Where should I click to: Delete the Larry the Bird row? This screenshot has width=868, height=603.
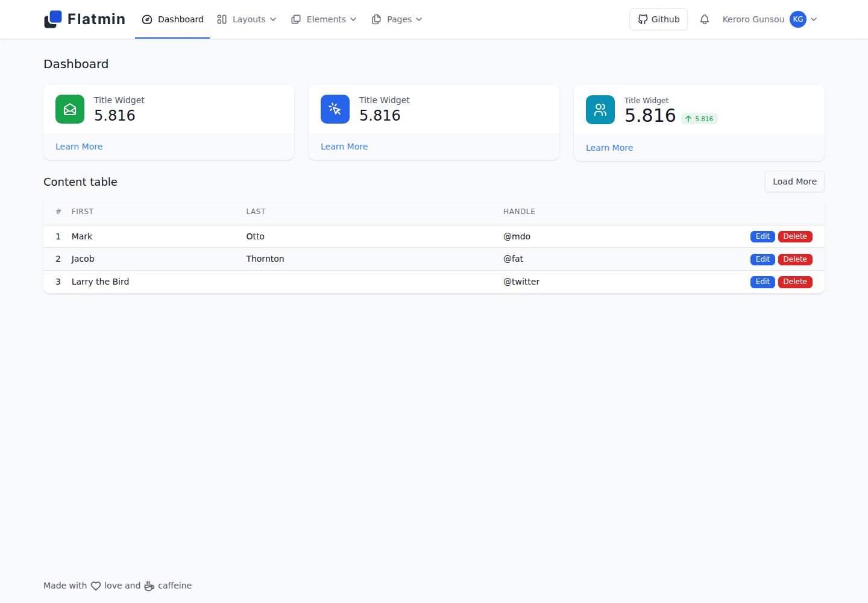[795, 282]
